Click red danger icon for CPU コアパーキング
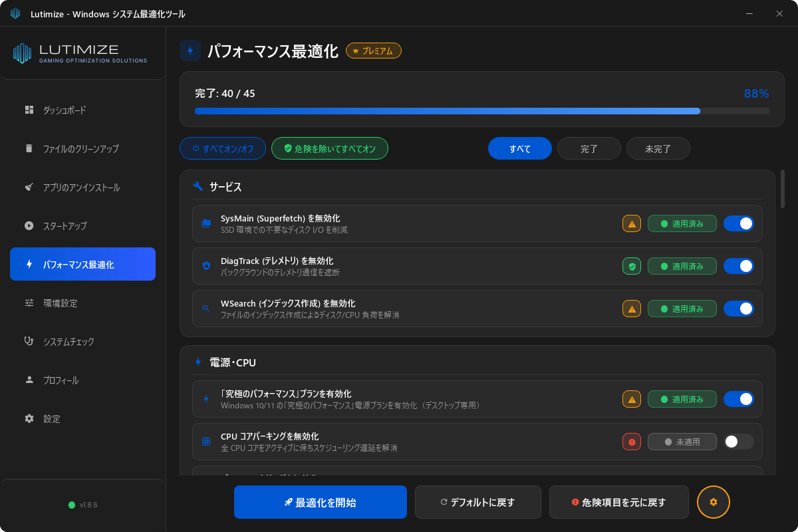The width and height of the screenshot is (798, 532). [632, 442]
